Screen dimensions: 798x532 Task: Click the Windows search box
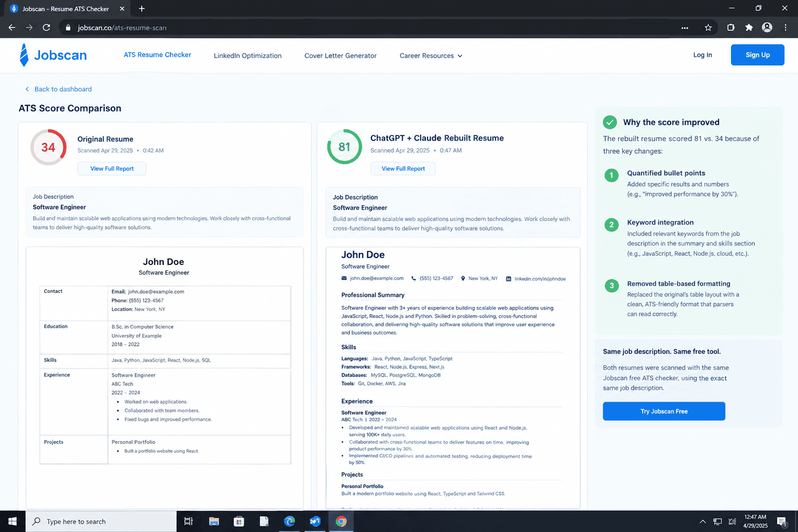(101, 521)
